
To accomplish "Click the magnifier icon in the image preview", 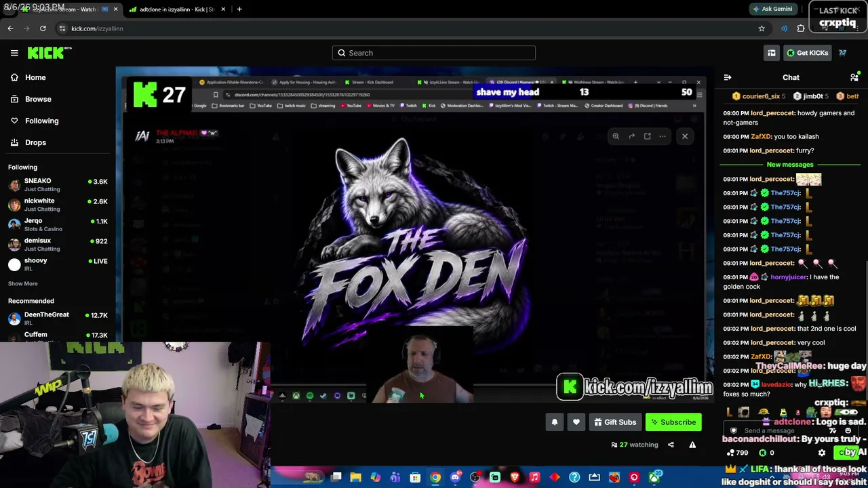I will 616,136.
